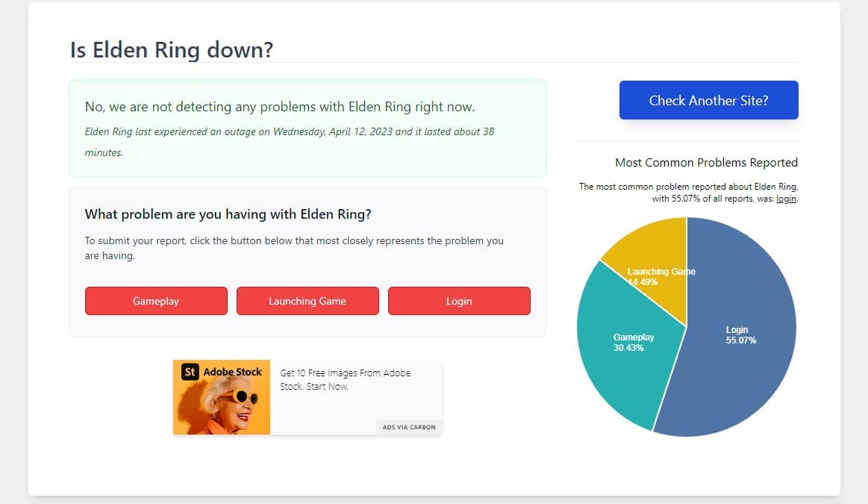Viewport: 868px width, 504px height.
Task: Click the Launching Game 14.49% chart label
Action: click(661, 276)
